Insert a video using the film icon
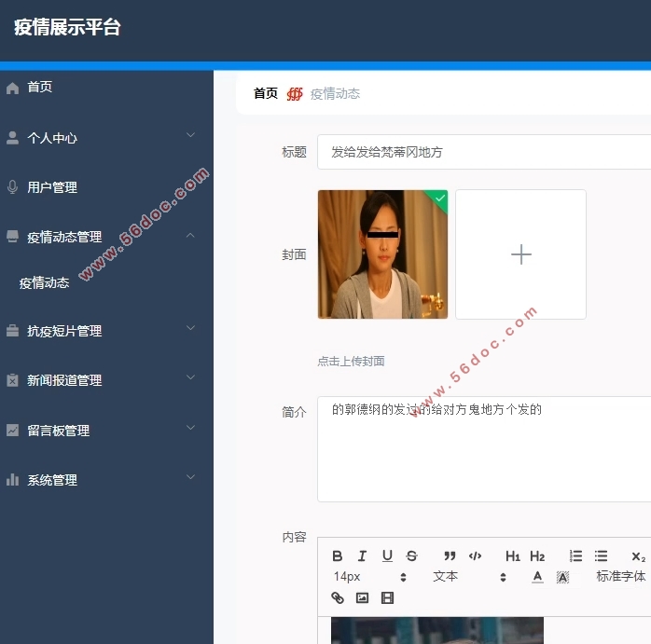This screenshot has height=644, width=651. click(387, 597)
